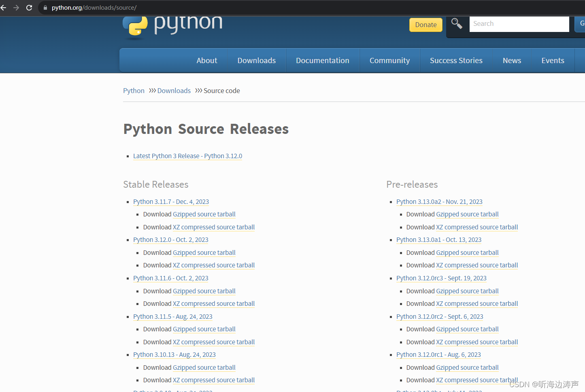Screen dimensions: 585x392
Task: Open Python 3.12.0rc3 - Sept. 19, 2023 pre-release
Action: coord(441,278)
